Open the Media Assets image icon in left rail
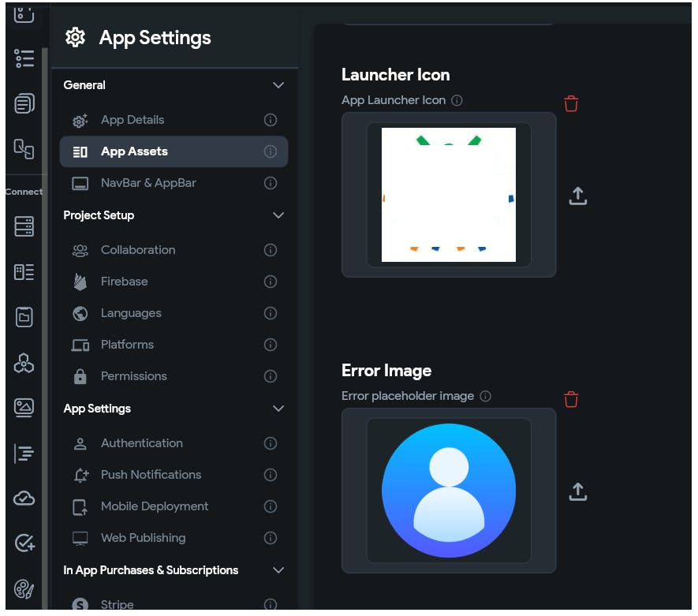The width and height of the screenshot is (698, 616). point(24,408)
